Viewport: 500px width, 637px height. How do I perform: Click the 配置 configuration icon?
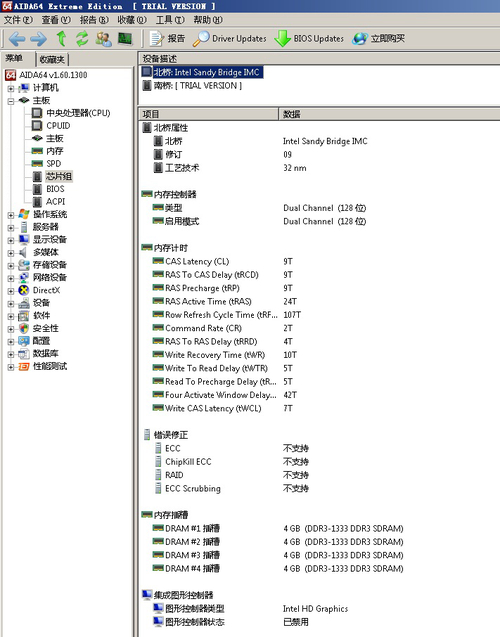(24, 341)
